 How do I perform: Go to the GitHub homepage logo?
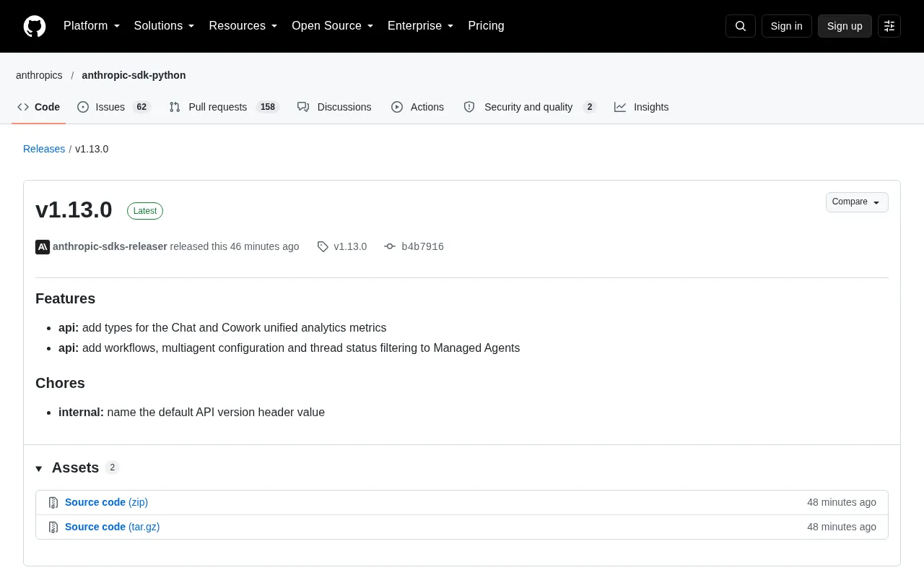[35, 26]
